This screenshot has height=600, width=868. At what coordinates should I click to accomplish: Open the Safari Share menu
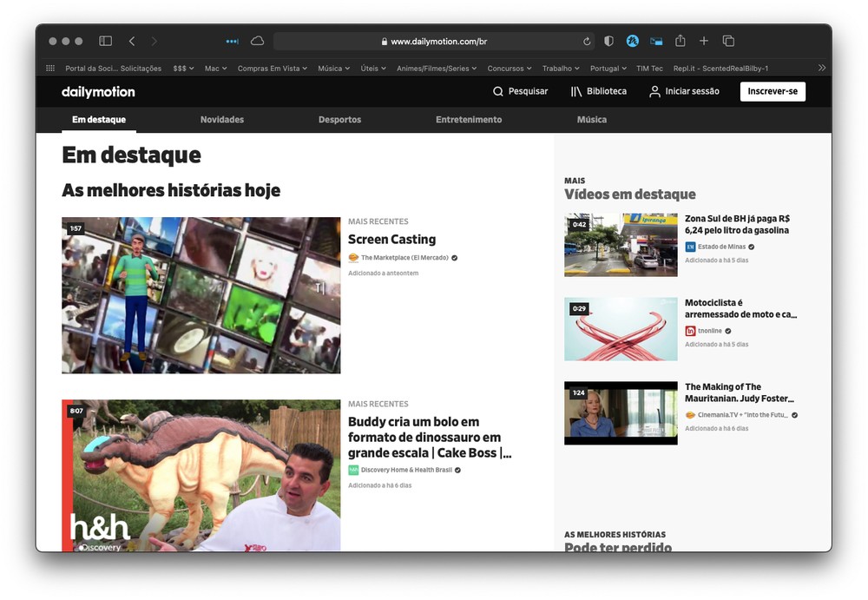pos(681,41)
